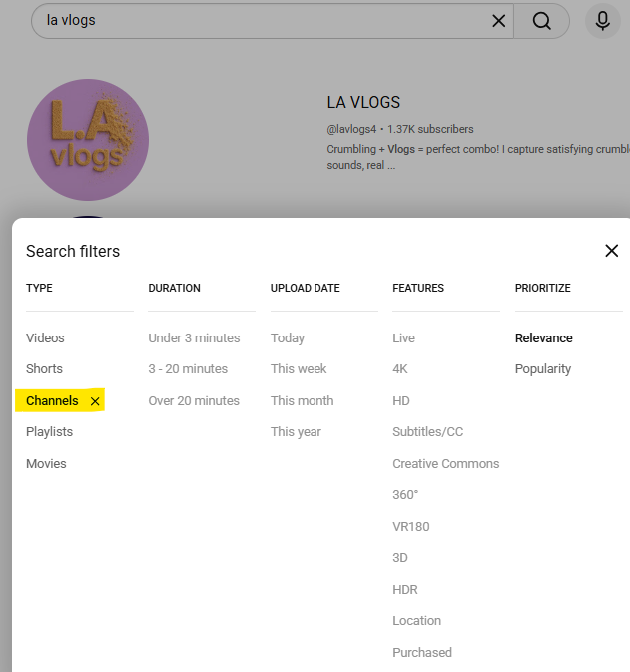Screen dimensions: 630x672
Task: Remove the Channels filter with its X
Action: [x=95, y=401]
